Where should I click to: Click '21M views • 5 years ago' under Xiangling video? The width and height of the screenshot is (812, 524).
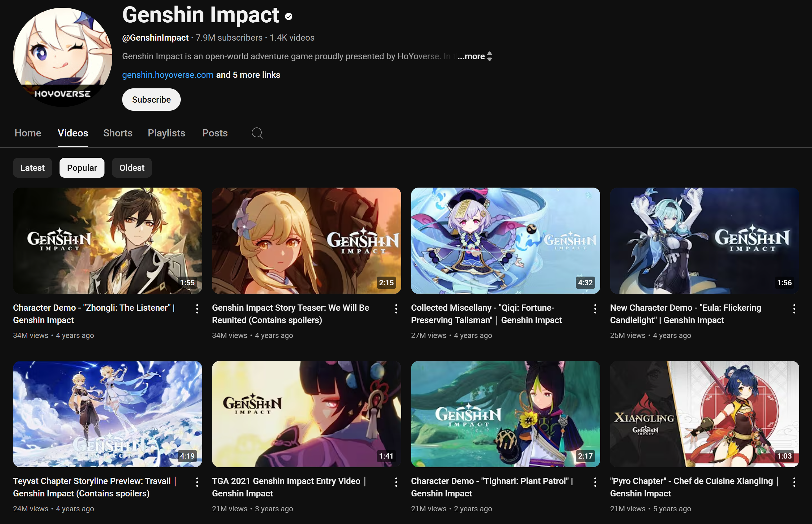[x=650, y=509]
